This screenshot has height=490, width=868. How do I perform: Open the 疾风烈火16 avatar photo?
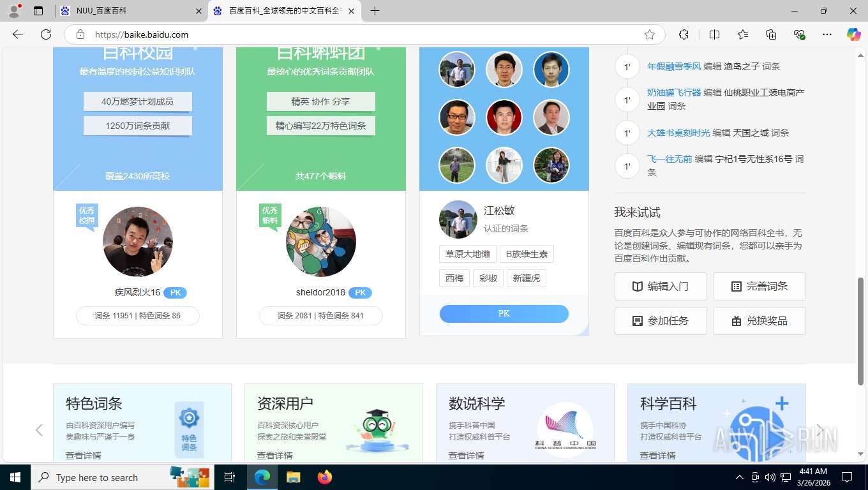pos(138,241)
